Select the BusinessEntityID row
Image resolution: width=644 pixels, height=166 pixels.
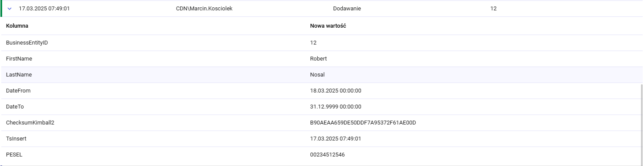(x=322, y=43)
